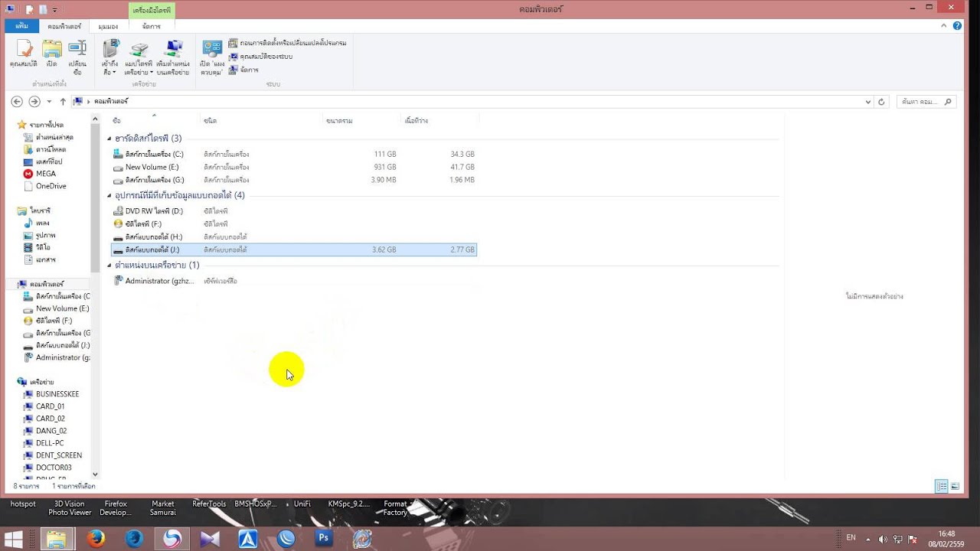Click Uninstall or change a program (ถอนการติดตั้งหรือเปลี่ยนแปลงโปรแกรม)

pos(288,43)
